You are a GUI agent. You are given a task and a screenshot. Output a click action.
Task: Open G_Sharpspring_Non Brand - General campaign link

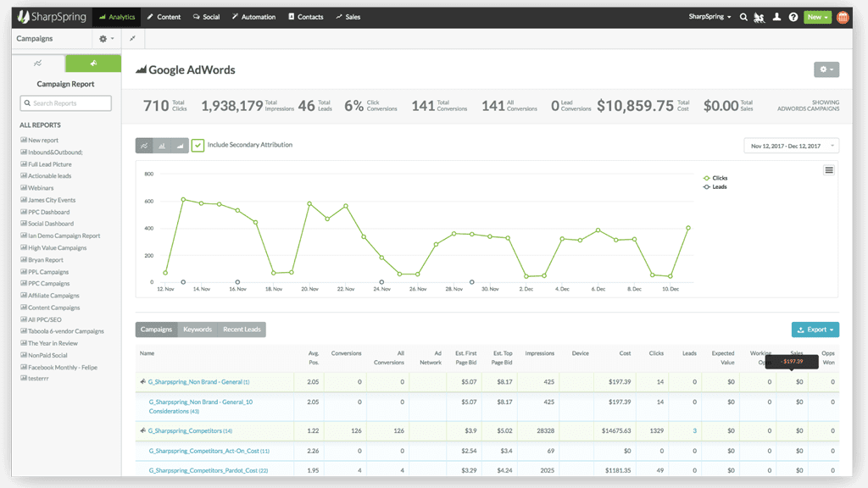pos(198,382)
